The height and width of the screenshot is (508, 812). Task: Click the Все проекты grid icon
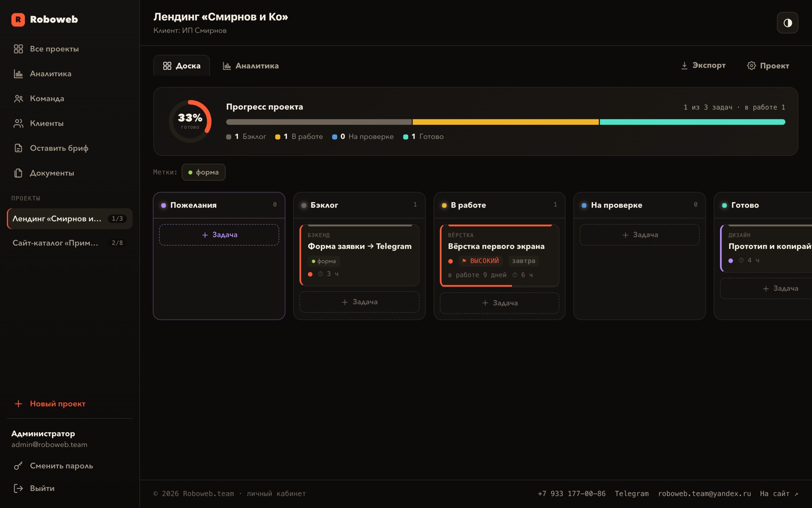pos(18,49)
